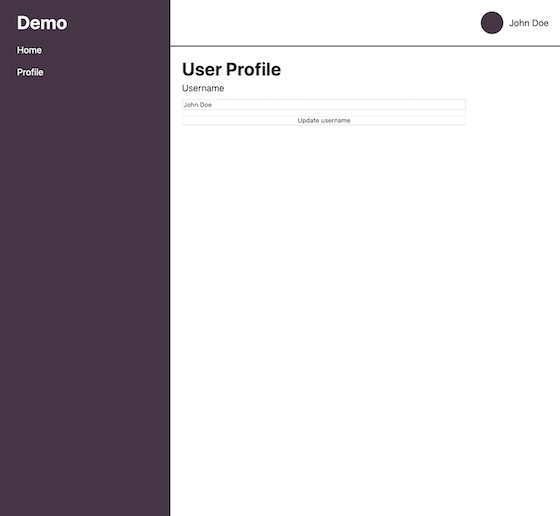Focus the Username input field

point(324,105)
